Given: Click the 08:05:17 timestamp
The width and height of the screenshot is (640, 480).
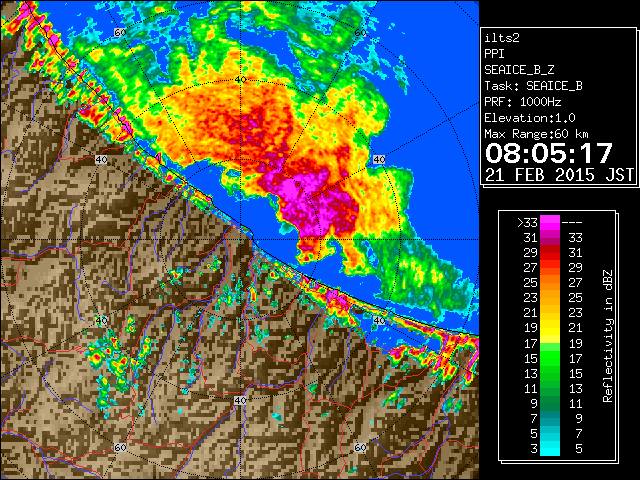Looking at the screenshot, I should point(549,153).
